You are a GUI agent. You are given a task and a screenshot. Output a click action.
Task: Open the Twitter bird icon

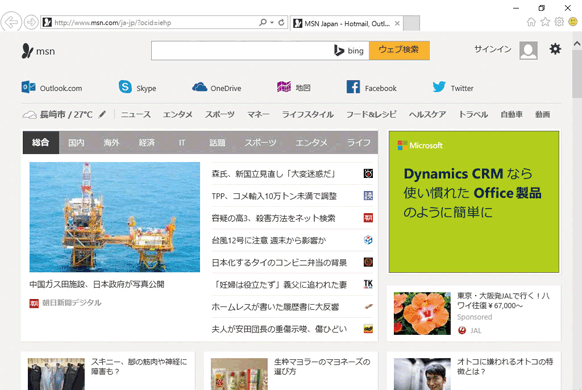(439, 87)
